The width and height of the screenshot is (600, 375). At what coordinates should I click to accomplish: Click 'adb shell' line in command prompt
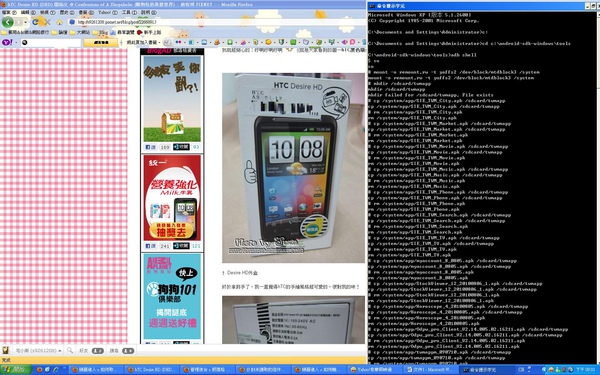click(x=423, y=55)
